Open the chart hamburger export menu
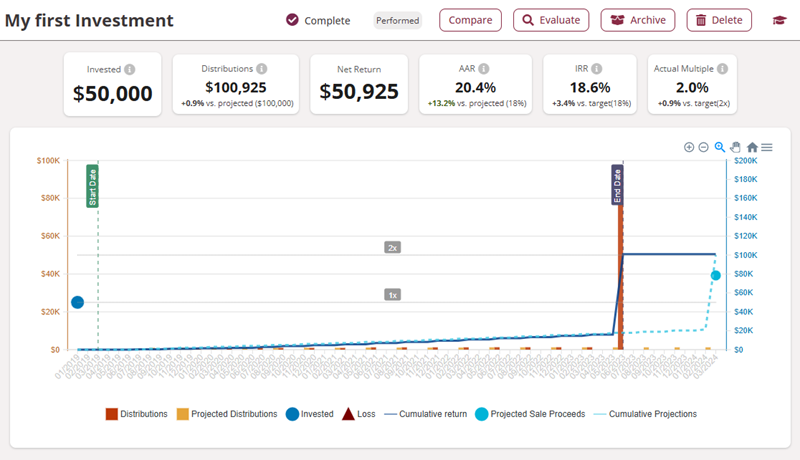 pyautogui.click(x=767, y=147)
